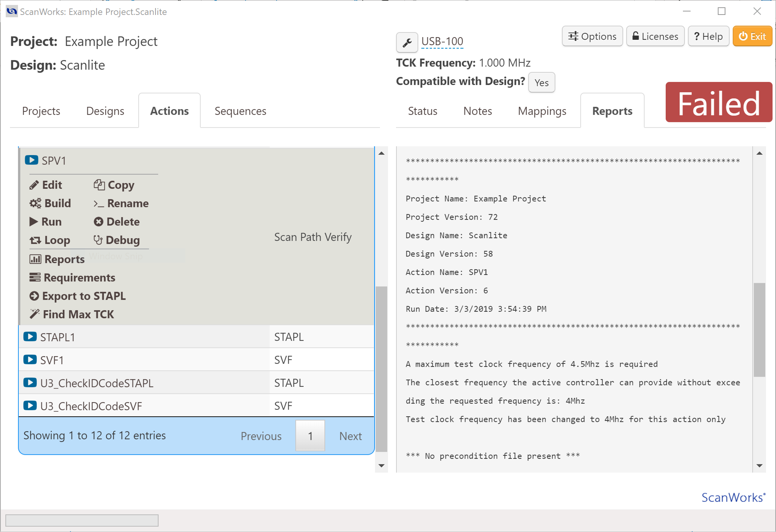Select the Actions tab

169,111
